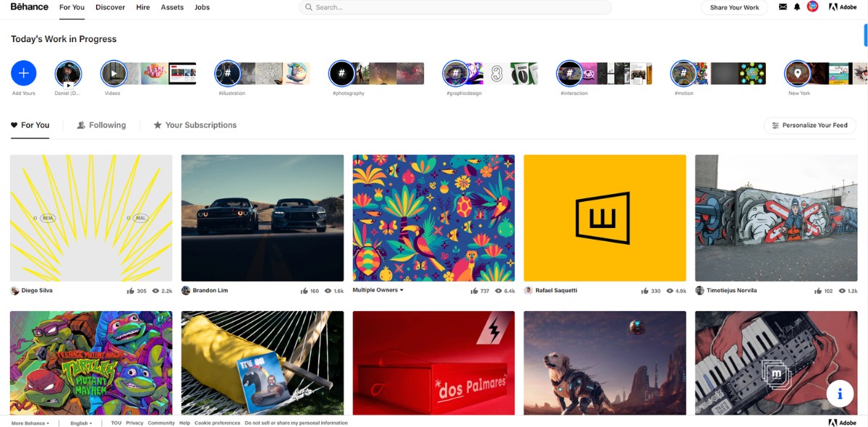This screenshot has width=868, height=427.
Task: Open the blue info button in the corner
Action: [x=840, y=394]
